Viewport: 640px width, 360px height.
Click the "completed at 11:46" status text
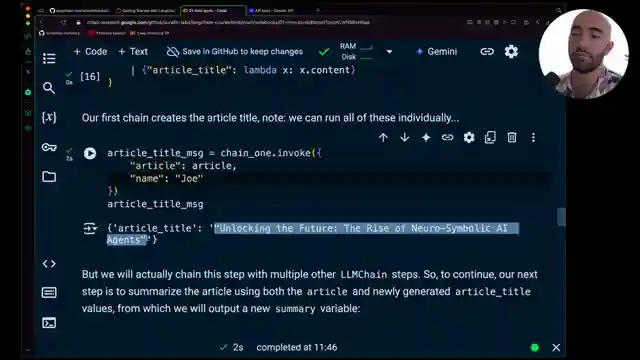[x=297, y=347]
